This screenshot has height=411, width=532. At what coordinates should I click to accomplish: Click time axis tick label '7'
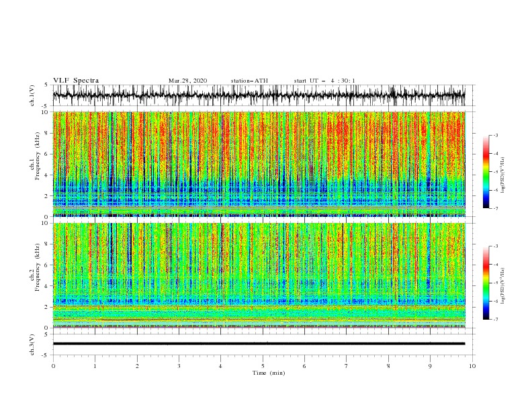pyautogui.click(x=347, y=366)
